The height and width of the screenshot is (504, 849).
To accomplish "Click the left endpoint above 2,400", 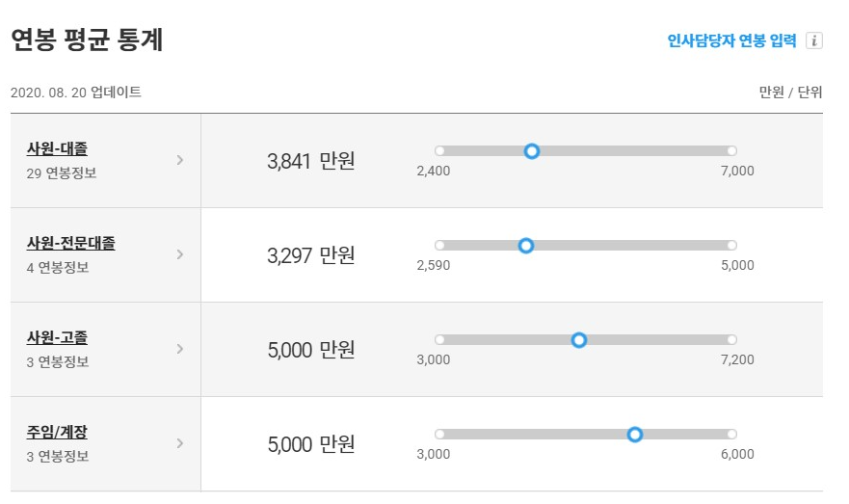I will 439,150.
